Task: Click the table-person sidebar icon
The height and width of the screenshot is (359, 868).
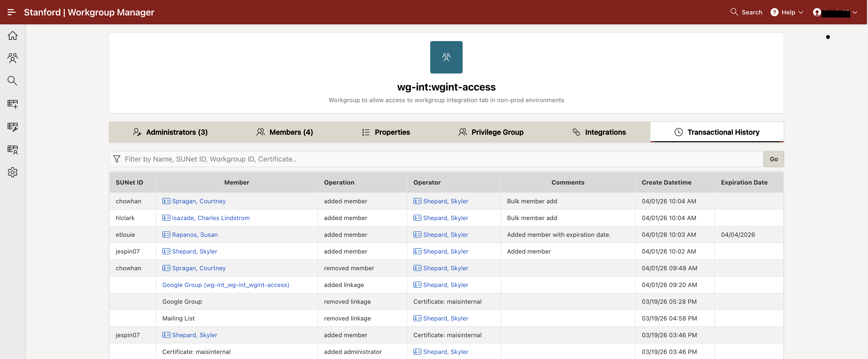Action: (12, 150)
